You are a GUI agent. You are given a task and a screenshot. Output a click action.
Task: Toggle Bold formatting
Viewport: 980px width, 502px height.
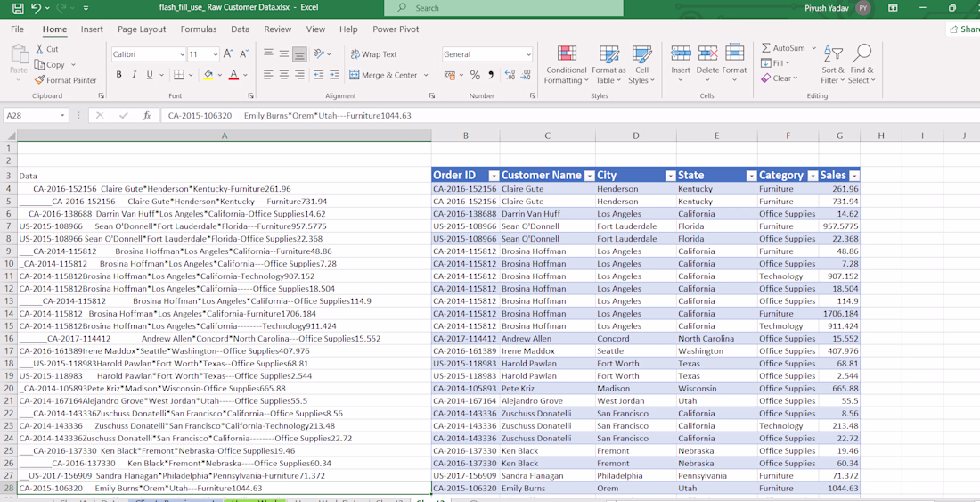click(118, 76)
